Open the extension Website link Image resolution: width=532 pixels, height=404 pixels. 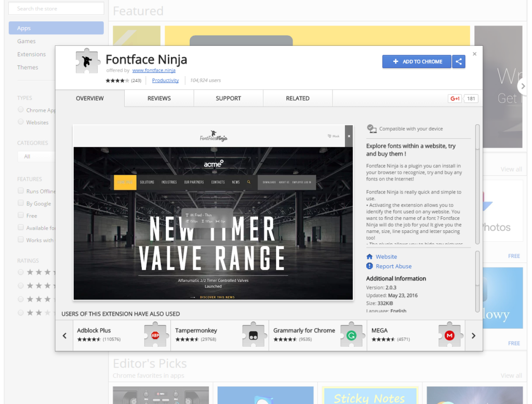pyautogui.click(x=386, y=257)
